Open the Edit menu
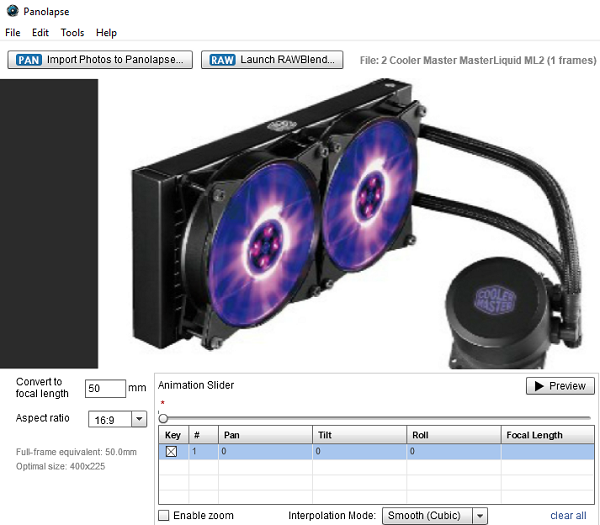Screen dimensions: 600x525 point(40,33)
